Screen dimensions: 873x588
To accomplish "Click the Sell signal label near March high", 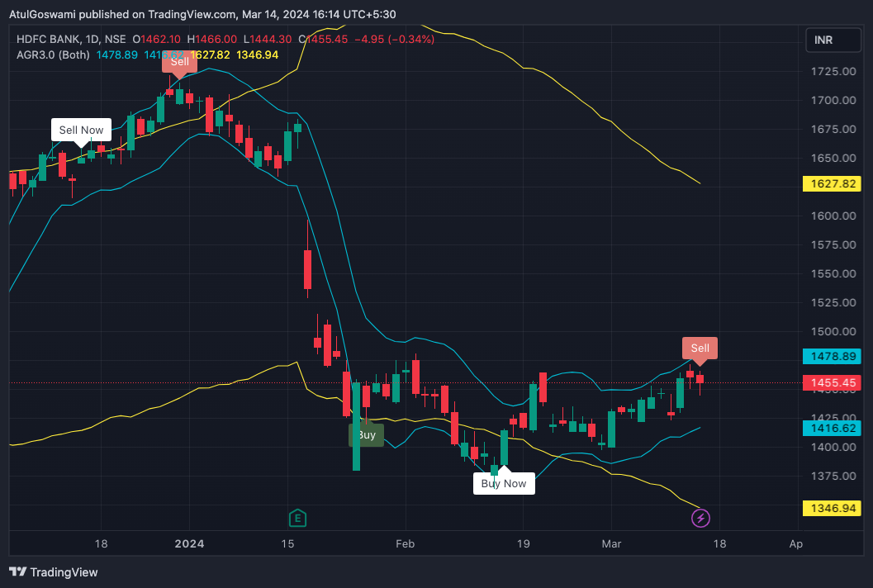I will tap(700, 348).
